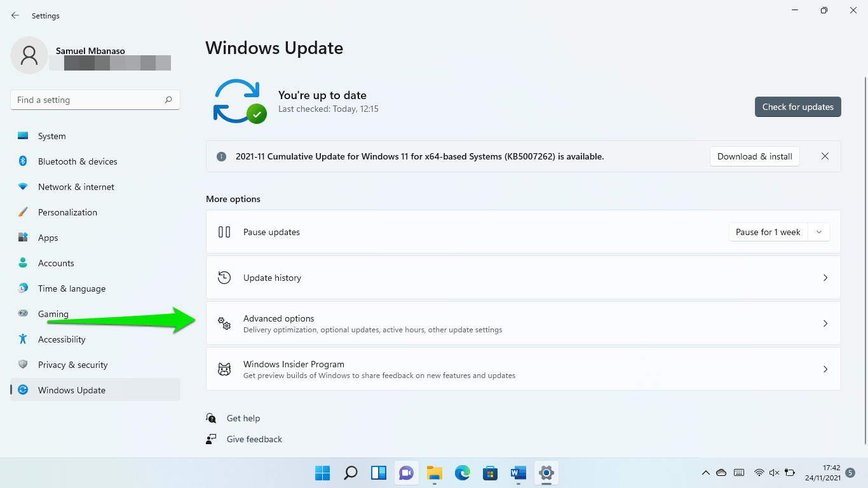Expand Windows Insider Program chevron
The image size is (868, 488).
click(825, 369)
